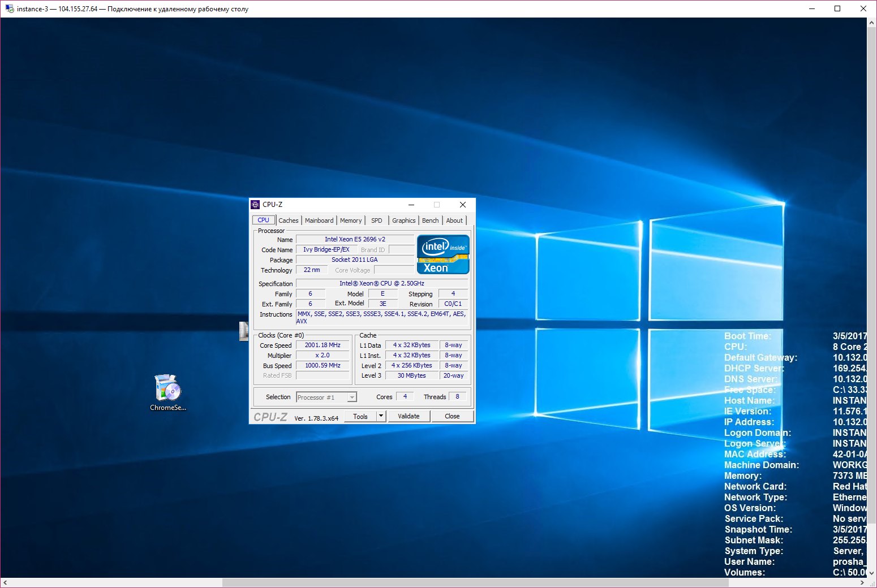Viewport: 877px width, 588px height.
Task: Click the L1 Data 4 x 32 KBytes value
Action: 412,345
